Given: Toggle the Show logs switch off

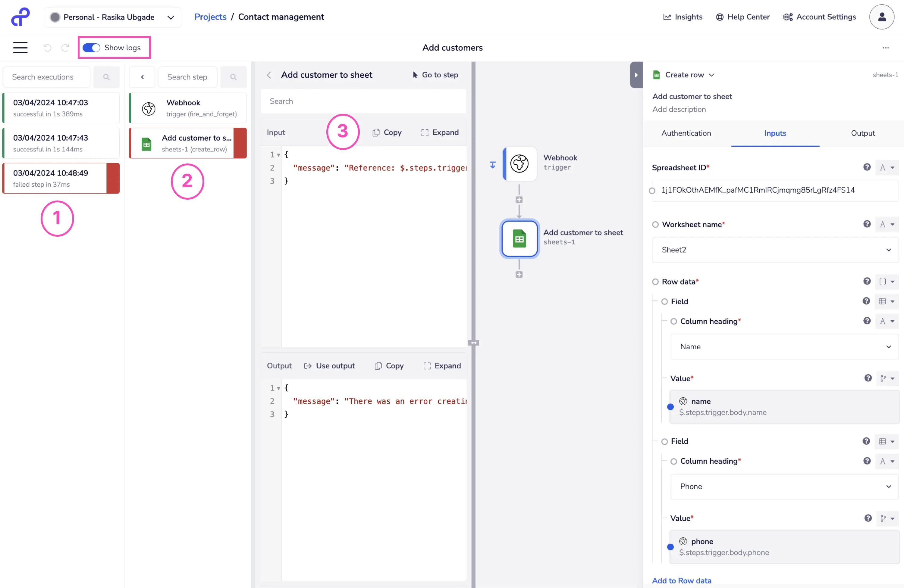Looking at the screenshot, I should pyautogui.click(x=91, y=48).
